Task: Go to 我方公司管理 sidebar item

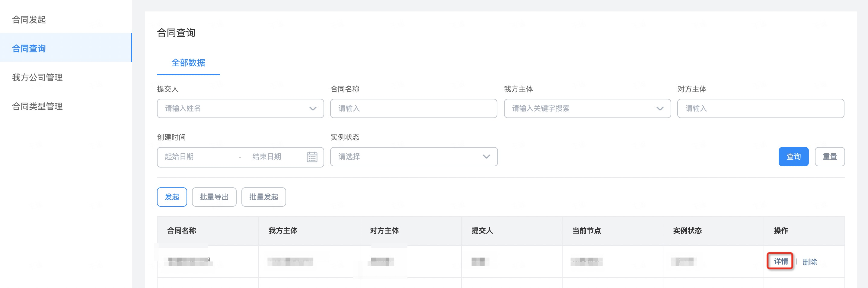Action: (37, 77)
